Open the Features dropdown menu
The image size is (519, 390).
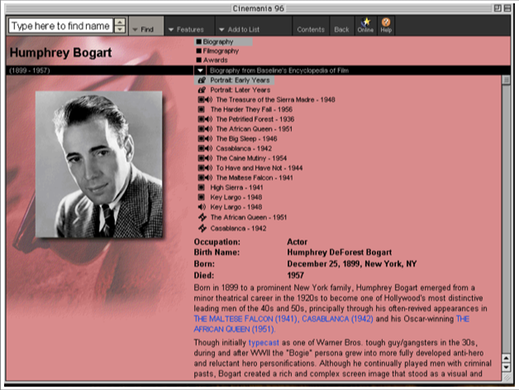coord(186,30)
